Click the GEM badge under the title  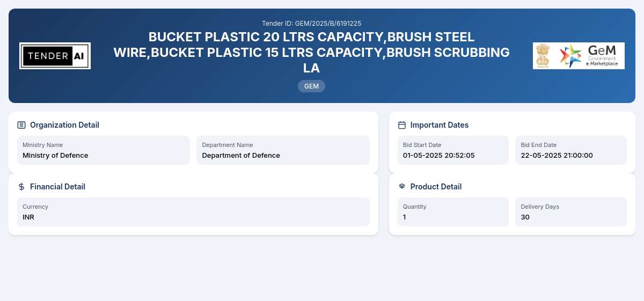click(311, 86)
